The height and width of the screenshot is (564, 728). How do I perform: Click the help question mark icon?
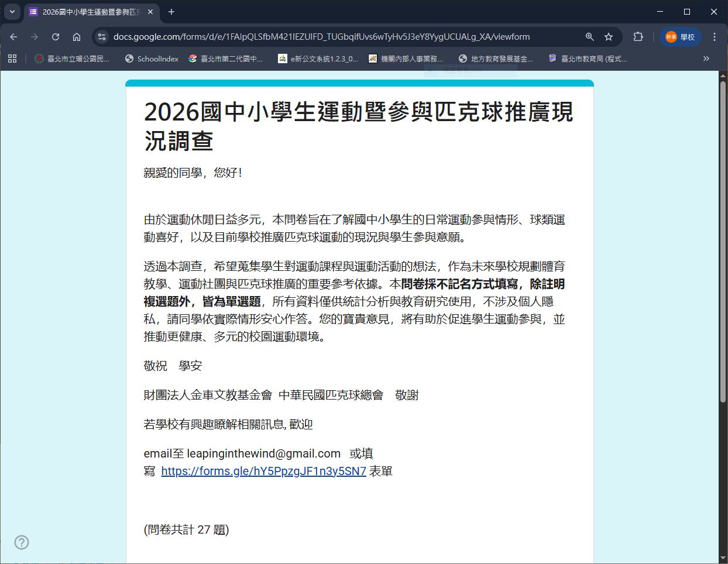(x=22, y=542)
